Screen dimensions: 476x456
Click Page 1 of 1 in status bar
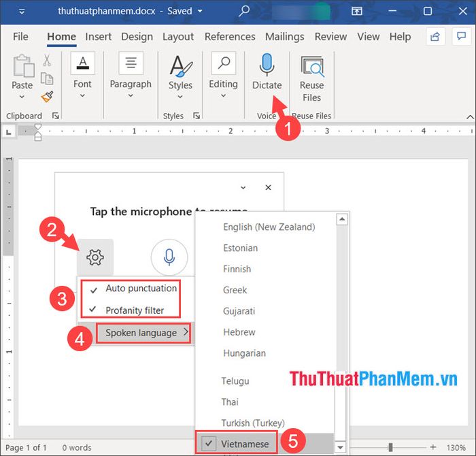26,448
